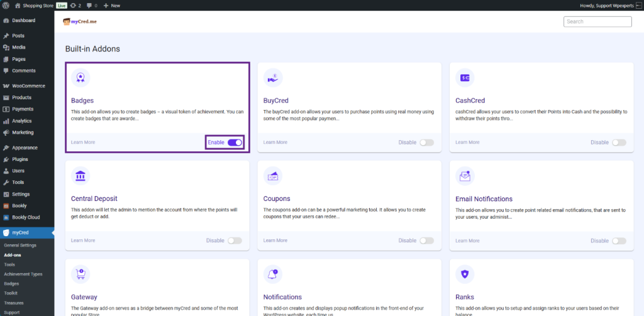
Task: Click the Gateway shopping cart icon
Action: coord(80,274)
